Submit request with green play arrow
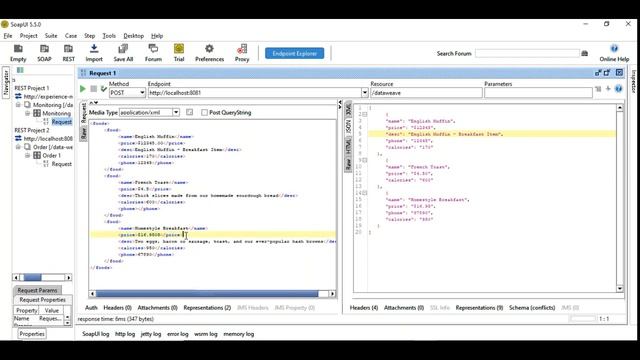Viewport: 640px width, 360px height. [83, 89]
